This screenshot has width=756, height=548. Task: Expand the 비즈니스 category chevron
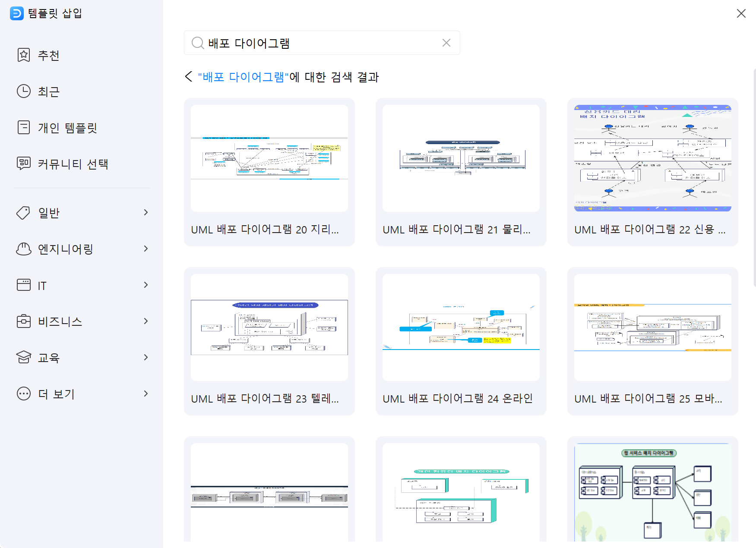[x=146, y=321]
